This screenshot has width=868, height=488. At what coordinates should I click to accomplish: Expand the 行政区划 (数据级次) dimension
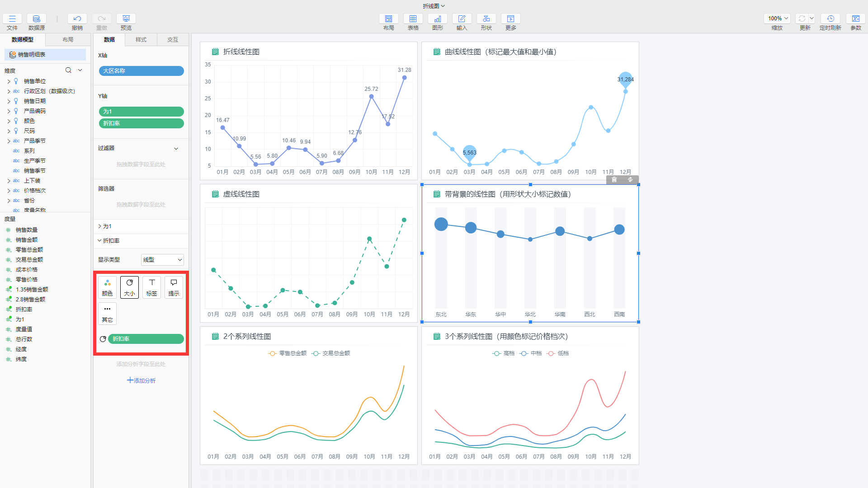8,91
